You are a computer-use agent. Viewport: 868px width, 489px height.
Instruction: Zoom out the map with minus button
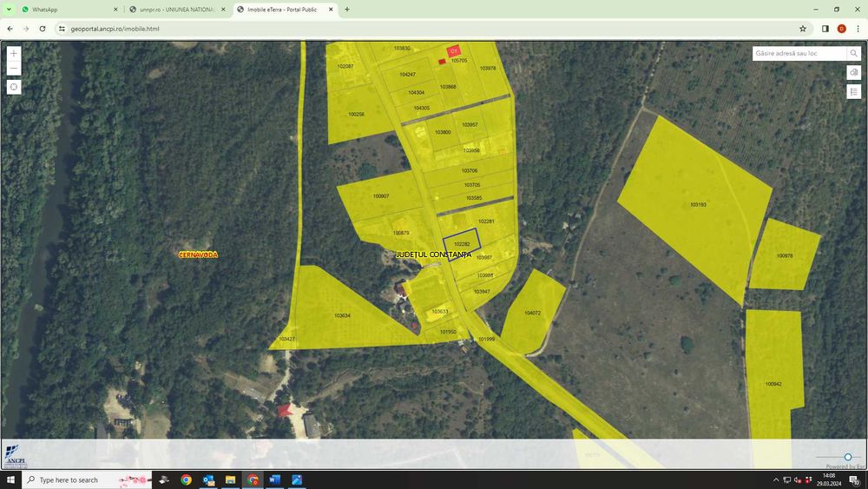pyautogui.click(x=14, y=69)
